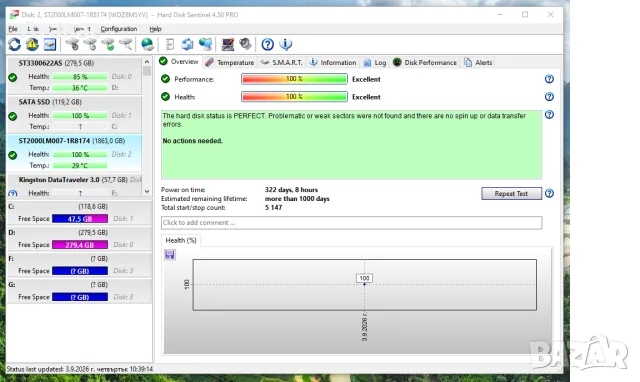The width and height of the screenshot is (640, 382).
Task: Open the Help menu
Action: point(155,29)
